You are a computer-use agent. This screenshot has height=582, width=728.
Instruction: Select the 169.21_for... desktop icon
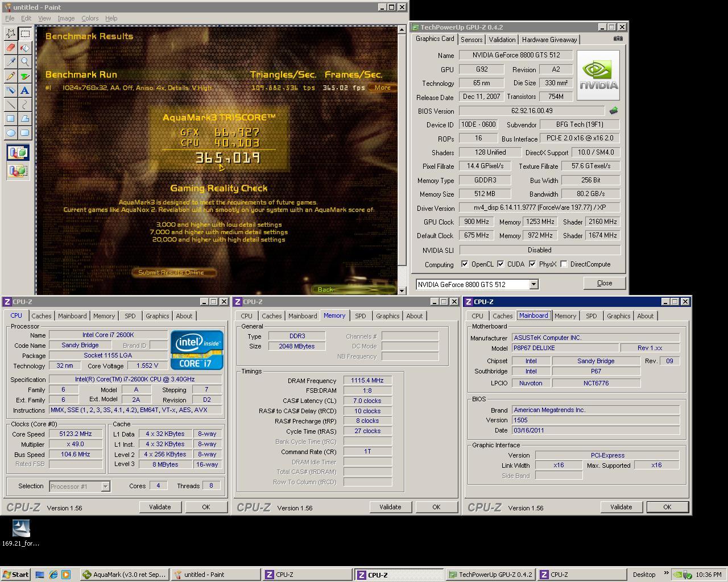coord(20,533)
